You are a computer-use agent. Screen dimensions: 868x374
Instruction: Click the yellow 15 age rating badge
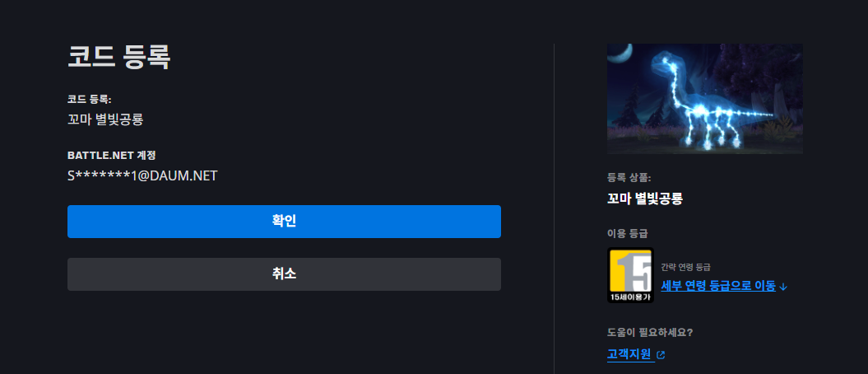[x=630, y=270]
